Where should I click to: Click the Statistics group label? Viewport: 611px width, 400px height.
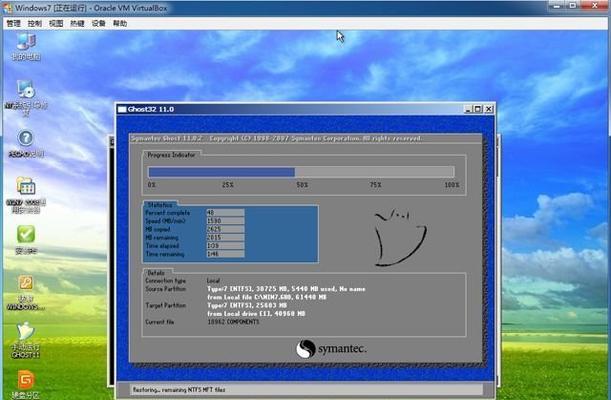point(160,205)
